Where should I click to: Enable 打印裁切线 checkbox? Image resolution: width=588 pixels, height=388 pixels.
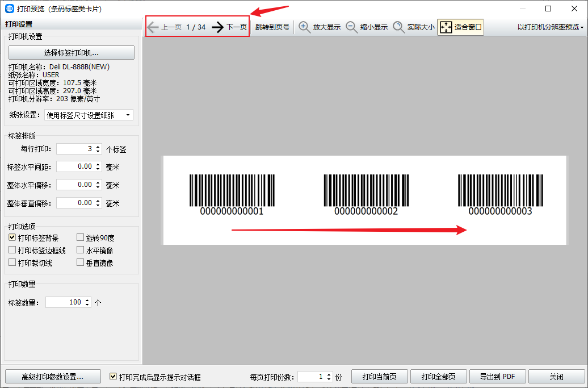pos(12,262)
